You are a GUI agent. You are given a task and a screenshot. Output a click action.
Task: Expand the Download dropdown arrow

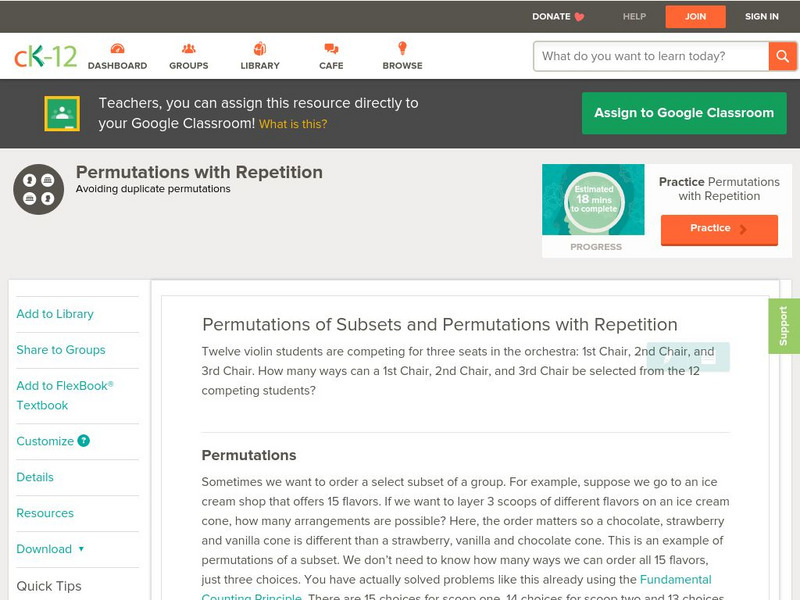click(x=81, y=549)
